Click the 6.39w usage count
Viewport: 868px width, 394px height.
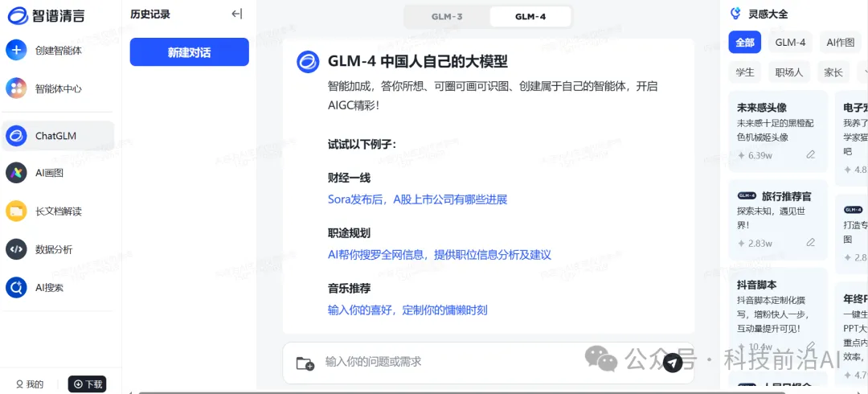point(760,155)
